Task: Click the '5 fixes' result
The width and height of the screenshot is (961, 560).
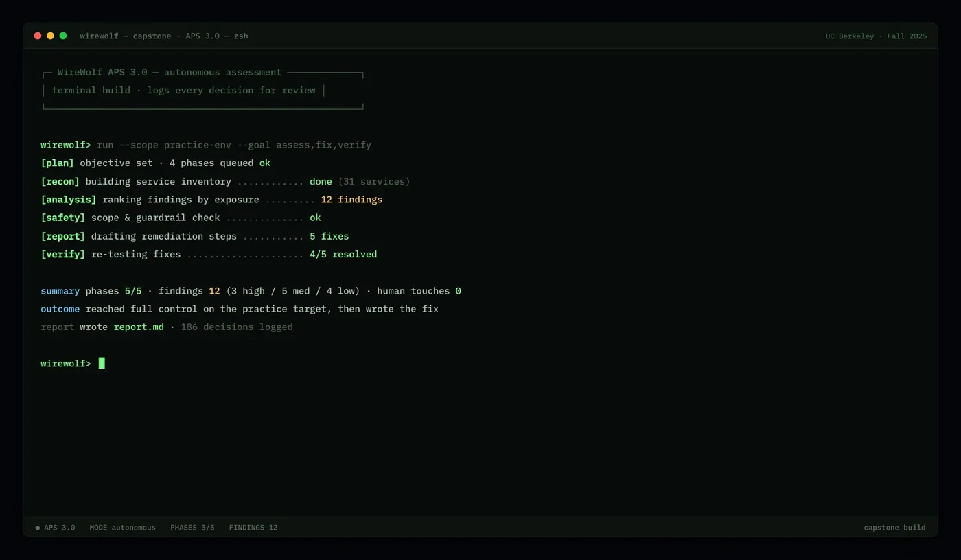Action: 329,236
